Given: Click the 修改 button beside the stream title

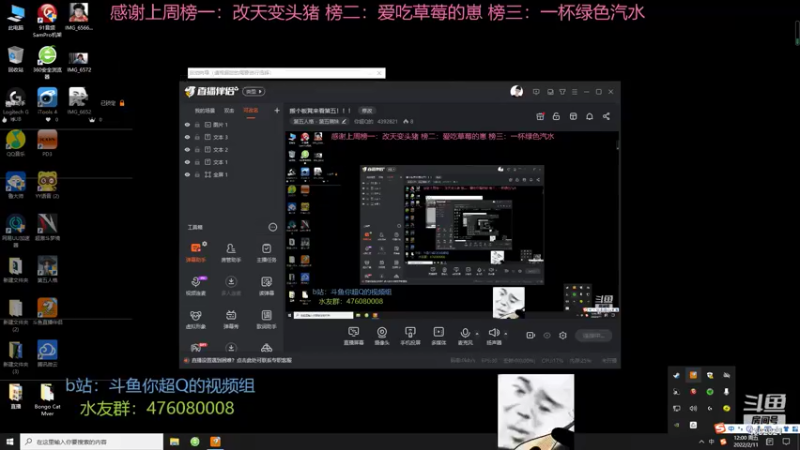Looking at the screenshot, I should click(x=367, y=111).
